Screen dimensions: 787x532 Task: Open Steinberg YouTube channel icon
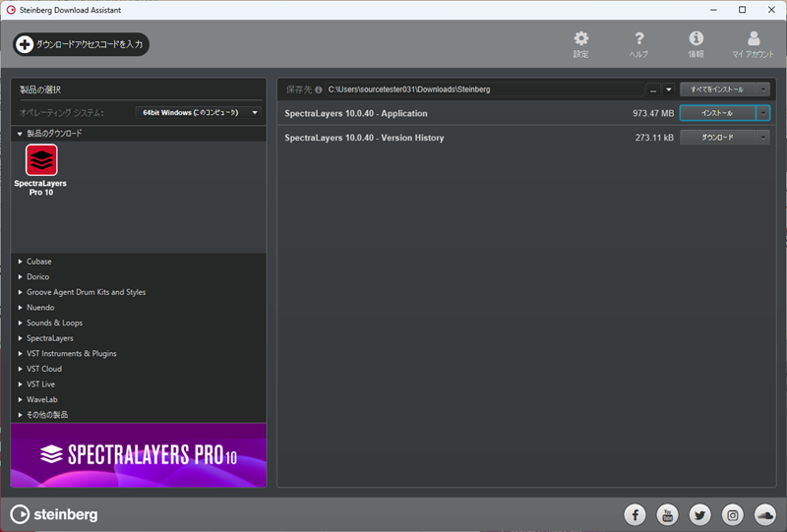(x=668, y=514)
